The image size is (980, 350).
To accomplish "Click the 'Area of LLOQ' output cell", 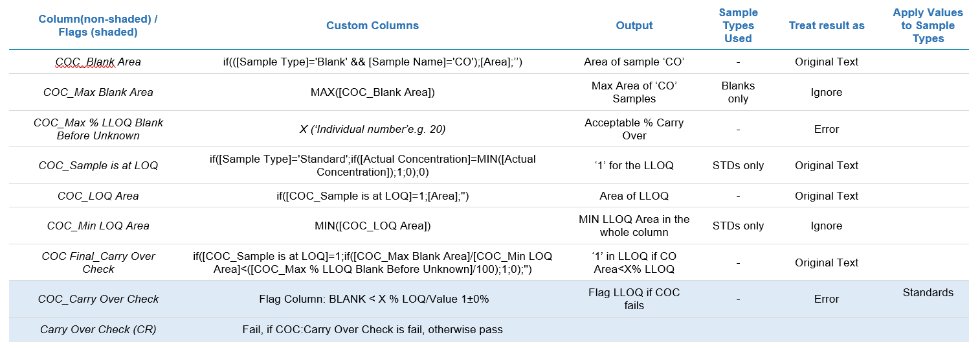I will (634, 196).
